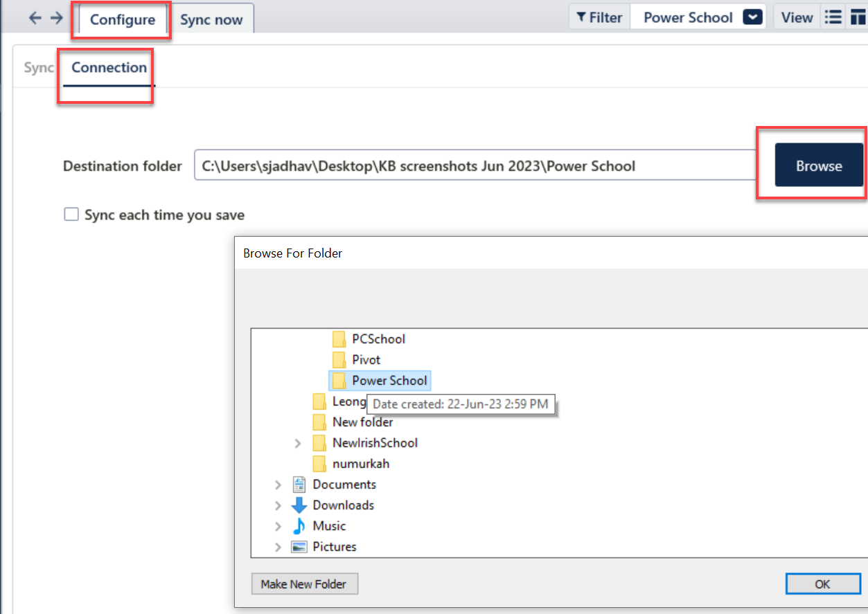Click the View button
This screenshot has width=868, height=614.
pyautogui.click(x=797, y=18)
